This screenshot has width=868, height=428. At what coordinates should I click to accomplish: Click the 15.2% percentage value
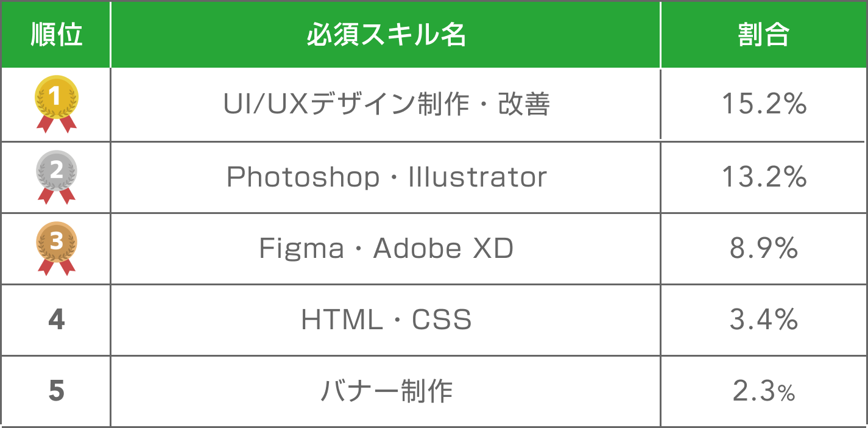[x=764, y=104]
